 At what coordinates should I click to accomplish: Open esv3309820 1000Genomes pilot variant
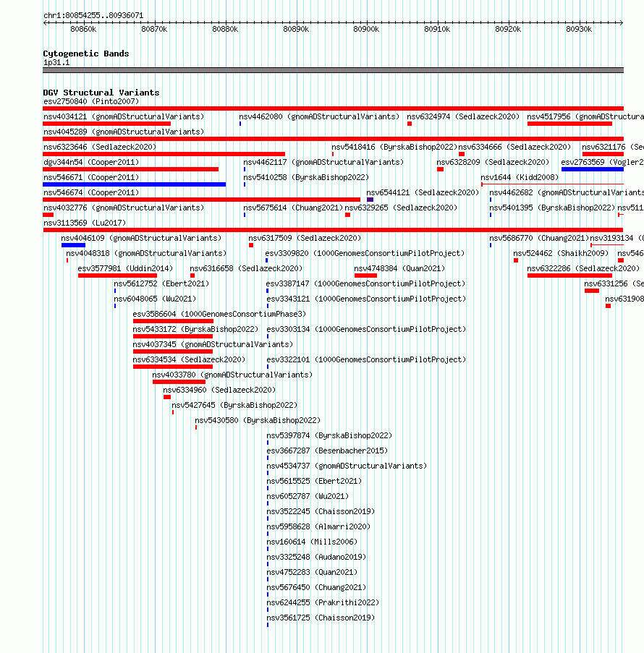[365, 254]
